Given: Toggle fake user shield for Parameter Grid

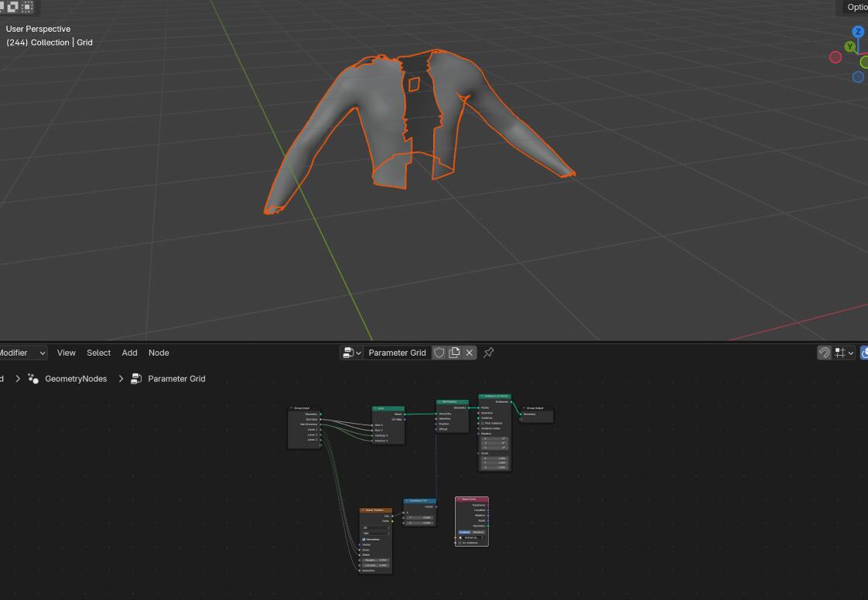Looking at the screenshot, I should point(439,353).
